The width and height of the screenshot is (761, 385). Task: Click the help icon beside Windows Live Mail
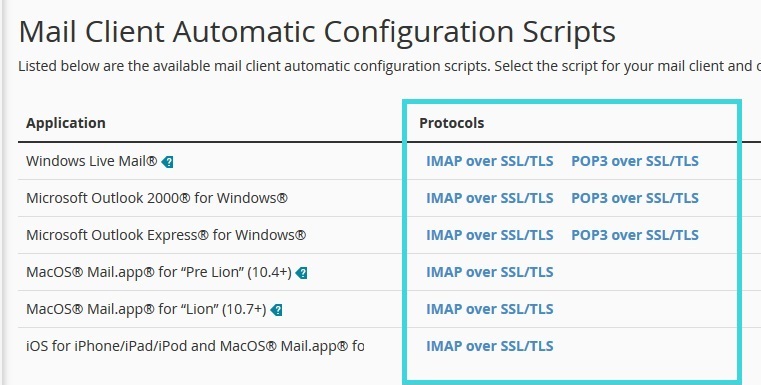(x=167, y=162)
